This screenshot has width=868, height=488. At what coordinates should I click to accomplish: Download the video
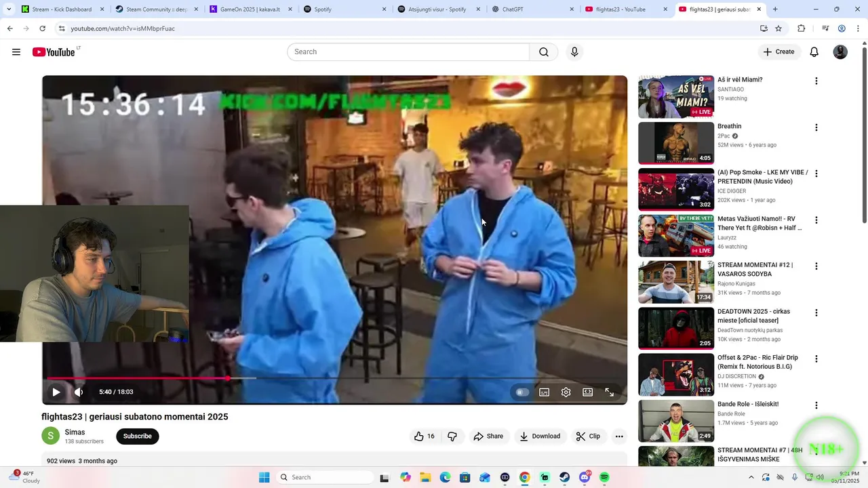coord(540,436)
